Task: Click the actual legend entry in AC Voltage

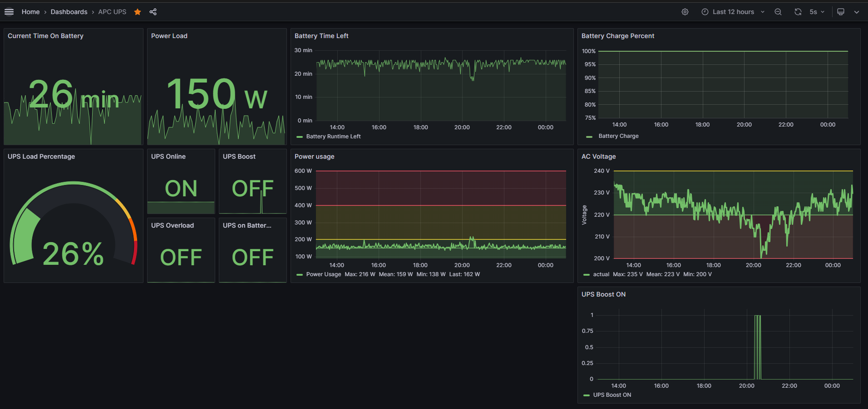Action: coord(601,274)
